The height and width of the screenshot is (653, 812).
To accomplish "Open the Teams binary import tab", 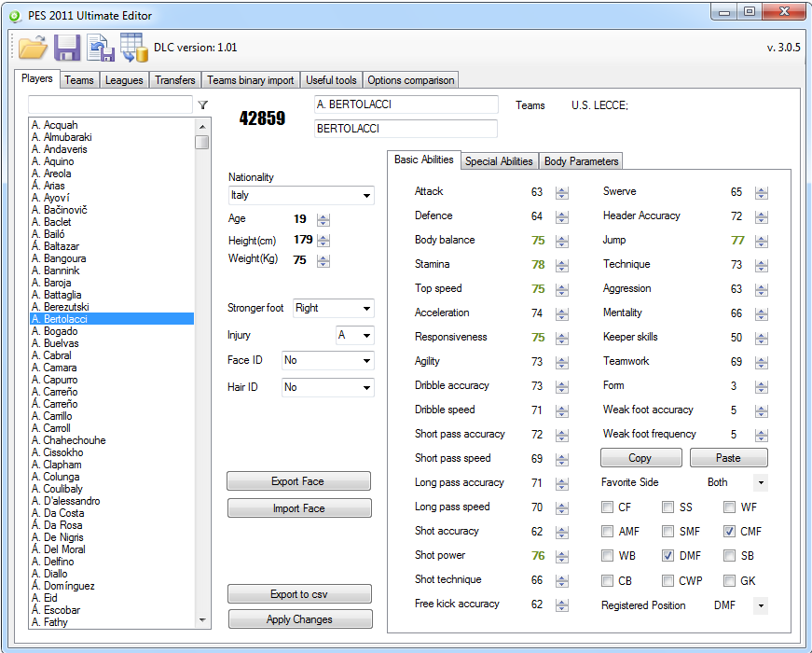I will (251, 80).
